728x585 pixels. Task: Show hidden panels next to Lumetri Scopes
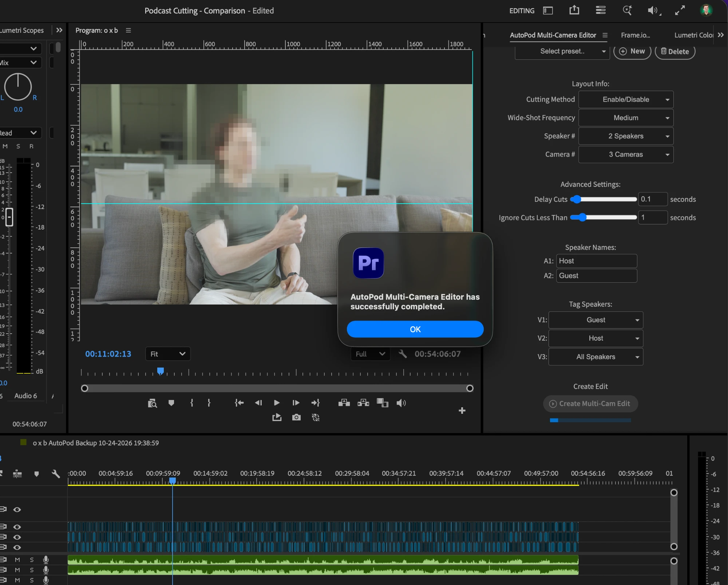click(59, 30)
